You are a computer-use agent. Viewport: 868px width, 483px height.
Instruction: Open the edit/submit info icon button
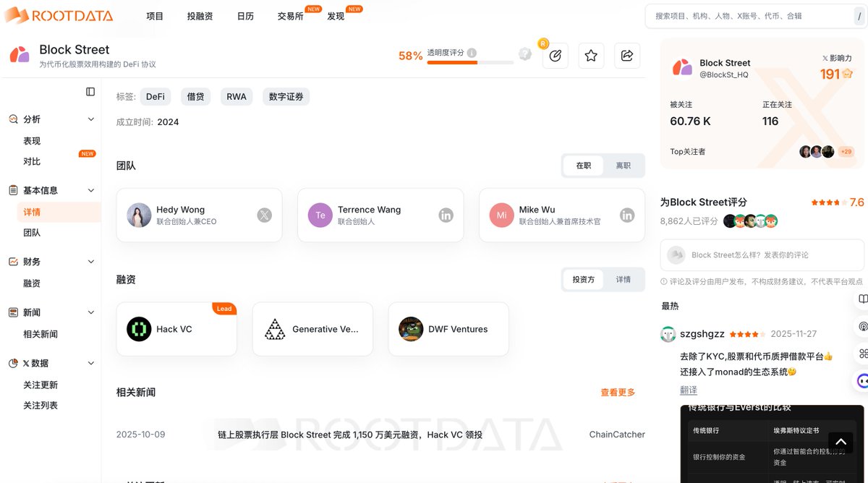pyautogui.click(x=555, y=56)
